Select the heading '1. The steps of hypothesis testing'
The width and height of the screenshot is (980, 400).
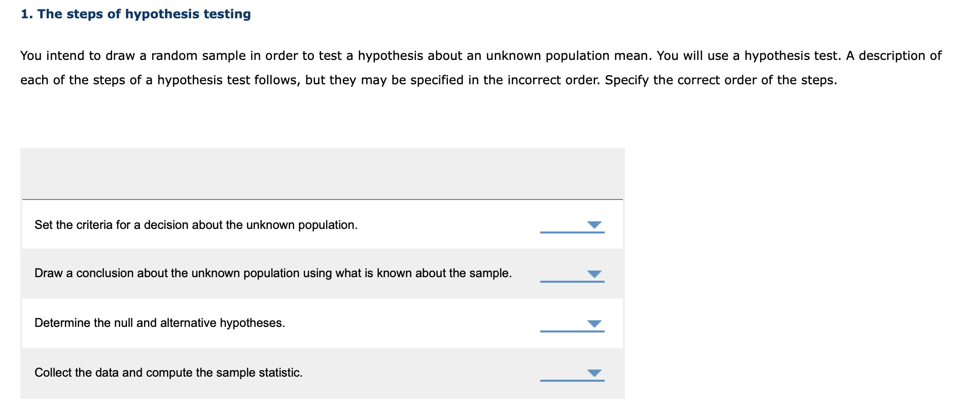(135, 14)
